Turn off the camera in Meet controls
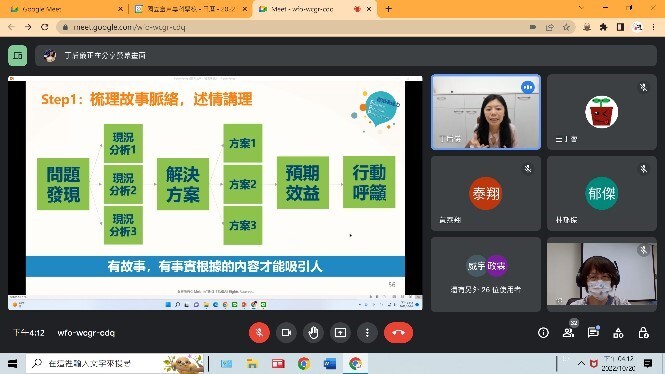 [286, 333]
